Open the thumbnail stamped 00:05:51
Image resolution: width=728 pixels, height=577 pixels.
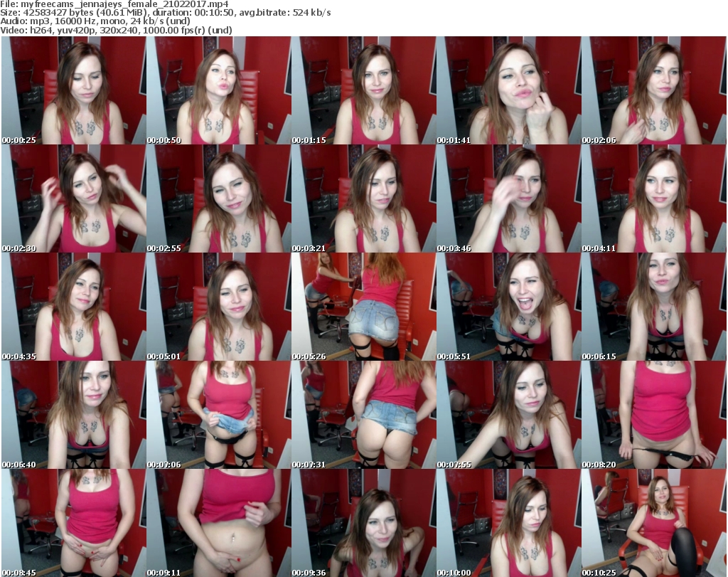508,307
